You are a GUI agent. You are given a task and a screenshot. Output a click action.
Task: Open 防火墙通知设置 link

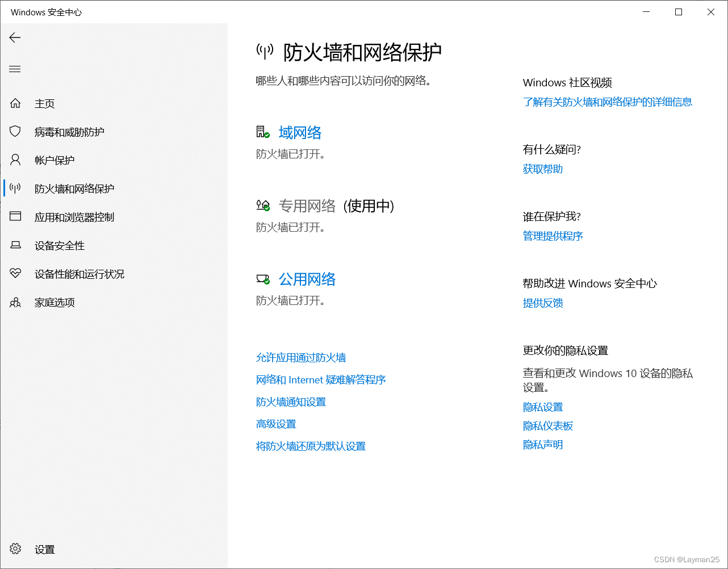pos(291,401)
